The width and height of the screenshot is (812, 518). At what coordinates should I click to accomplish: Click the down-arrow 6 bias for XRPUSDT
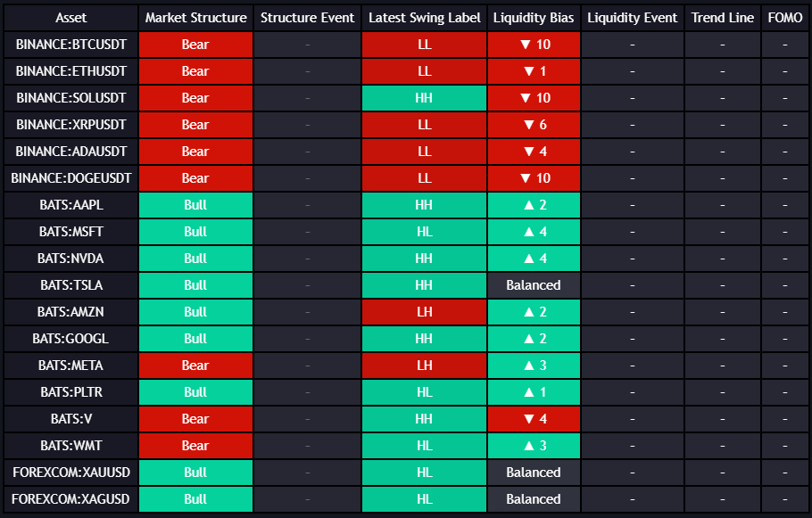(534, 125)
